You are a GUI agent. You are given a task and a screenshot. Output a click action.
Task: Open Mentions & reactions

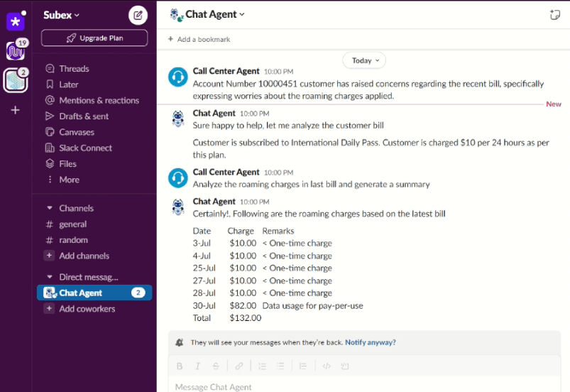pos(99,100)
